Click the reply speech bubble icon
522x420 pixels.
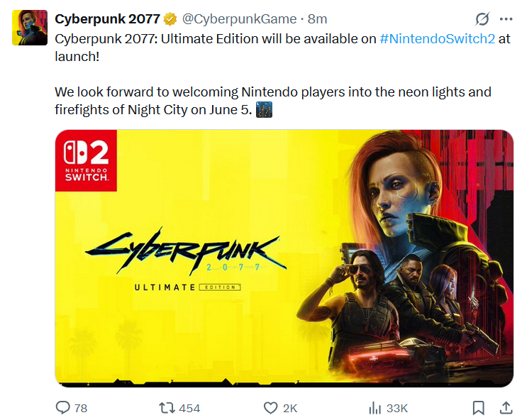tap(63, 408)
